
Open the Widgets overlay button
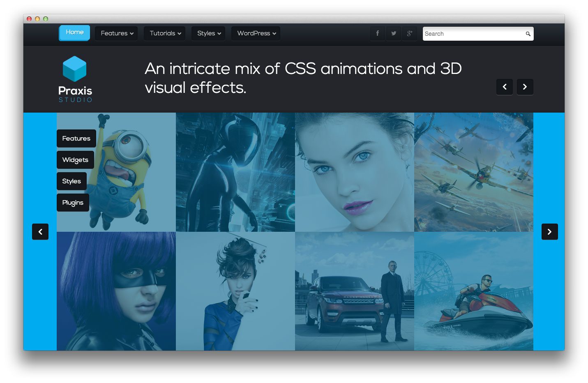point(76,160)
